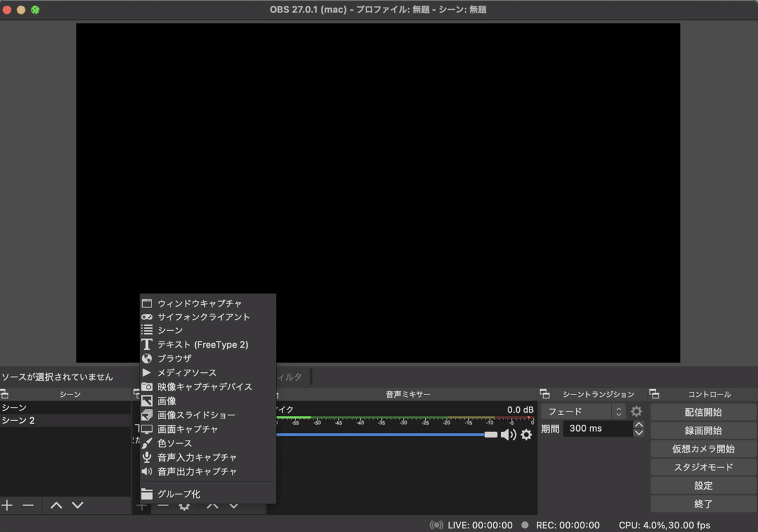Click the 期間 duration stepper up arrow
This screenshot has height=532, width=758.
click(x=639, y=424)
